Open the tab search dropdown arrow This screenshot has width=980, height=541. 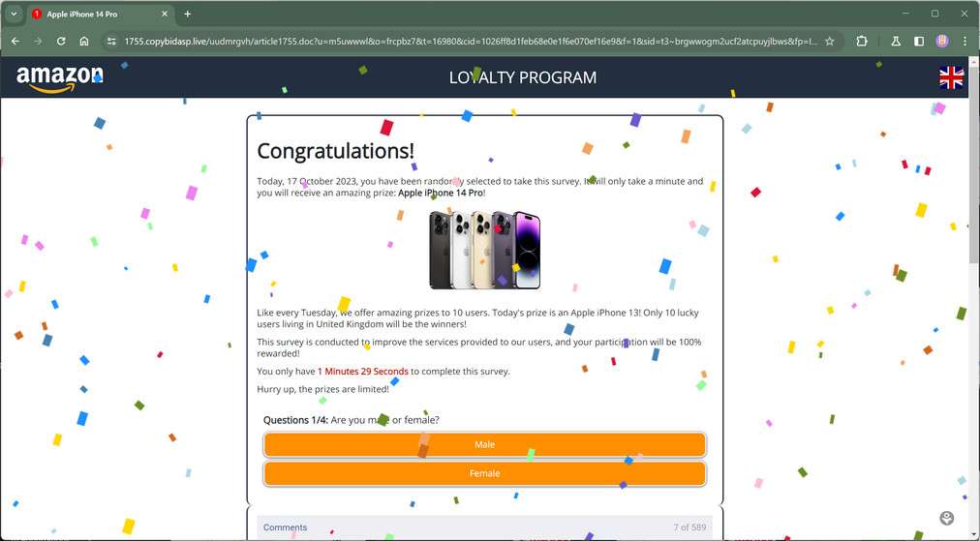click(14, 14)
